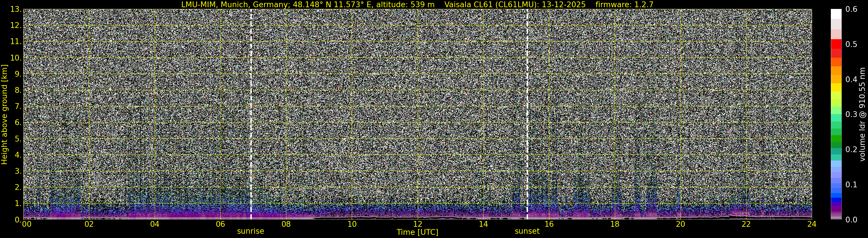Viewport: 868px width, 238px height.
Task: Click the time axis tick label '10'
Action: (x=352, y=224)
